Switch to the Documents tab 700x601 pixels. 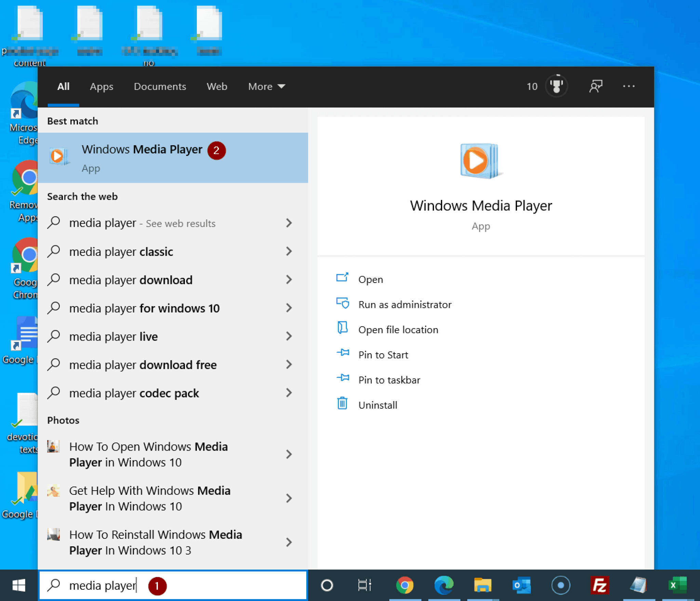tap(160, 86)
